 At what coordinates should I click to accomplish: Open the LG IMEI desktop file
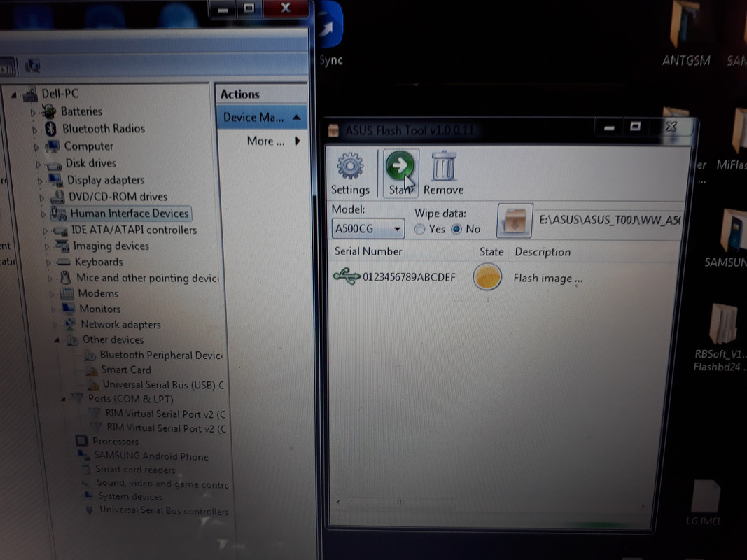pyautogui.click(x=704, y=503)
